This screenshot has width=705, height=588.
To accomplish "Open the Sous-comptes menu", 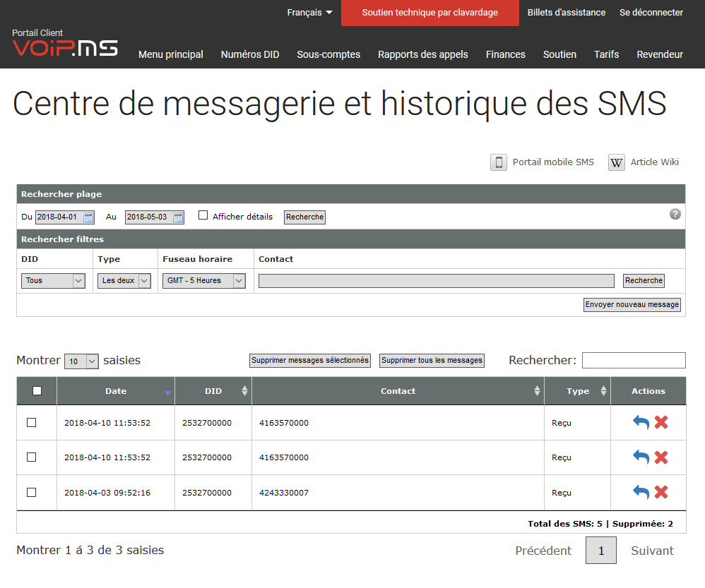I will click(328, 54).
